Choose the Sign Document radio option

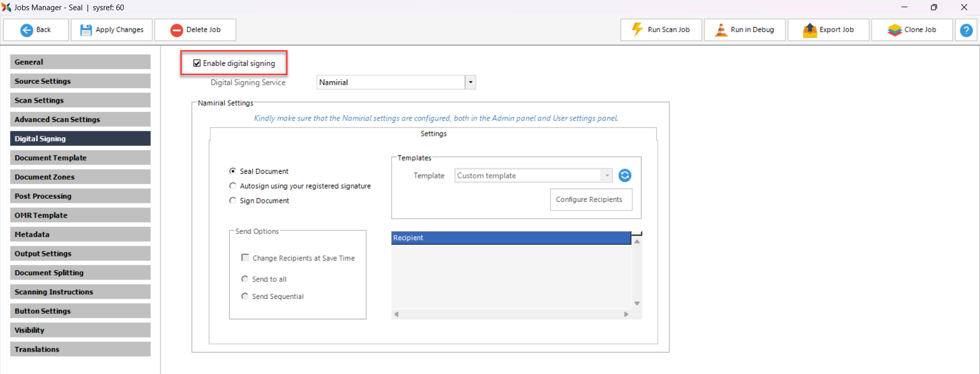pos(233,201)
